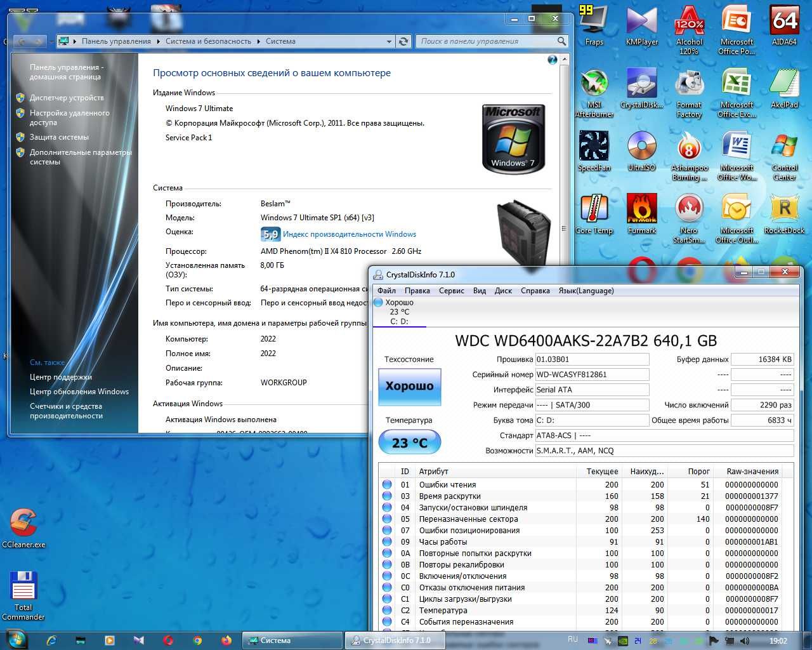Open Alcohol 120% desktop icon
812x650 pixels.
pos(689,29)
